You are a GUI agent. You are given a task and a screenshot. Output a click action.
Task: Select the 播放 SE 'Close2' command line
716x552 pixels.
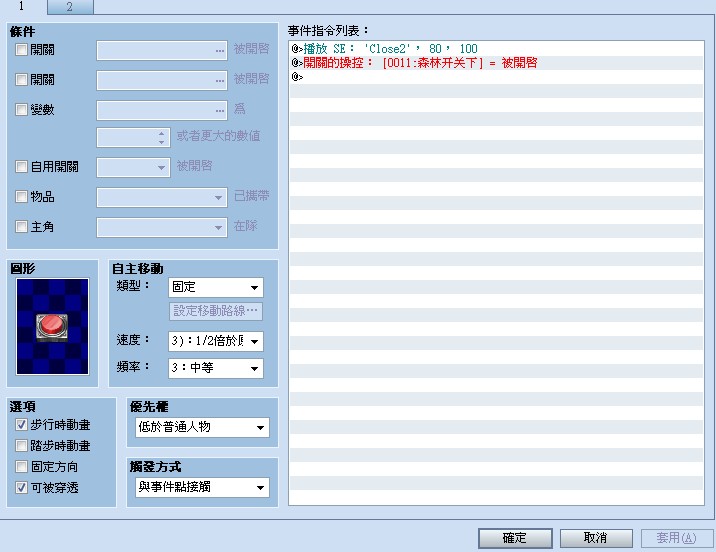(496, 49)
